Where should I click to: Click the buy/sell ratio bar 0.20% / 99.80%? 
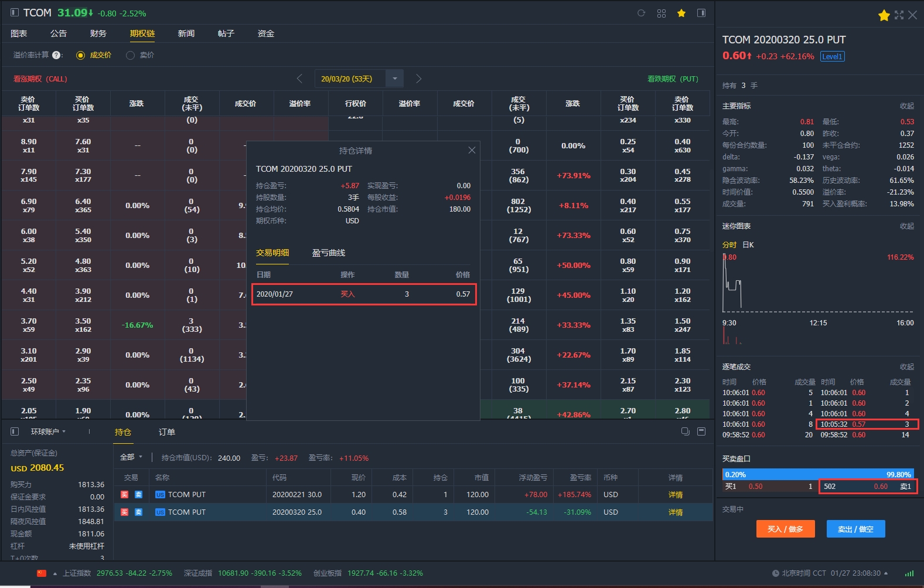818,474
